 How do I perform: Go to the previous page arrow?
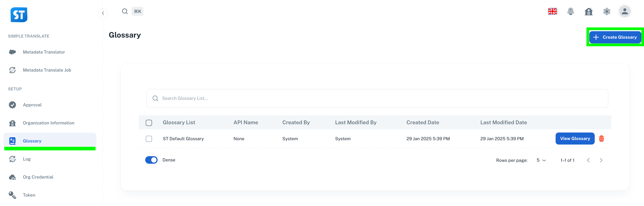[x=588, y=160]
